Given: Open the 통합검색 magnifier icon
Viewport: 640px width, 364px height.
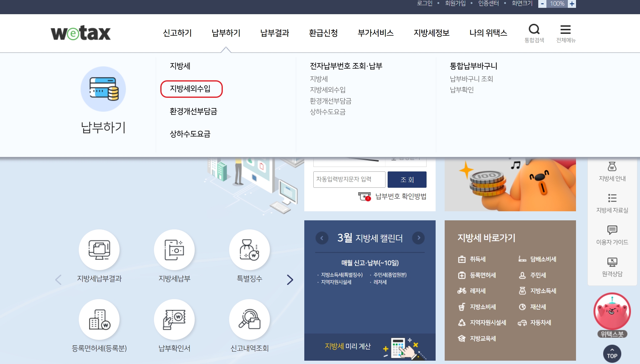Looking at the screenshot, I should pos(534,30).
